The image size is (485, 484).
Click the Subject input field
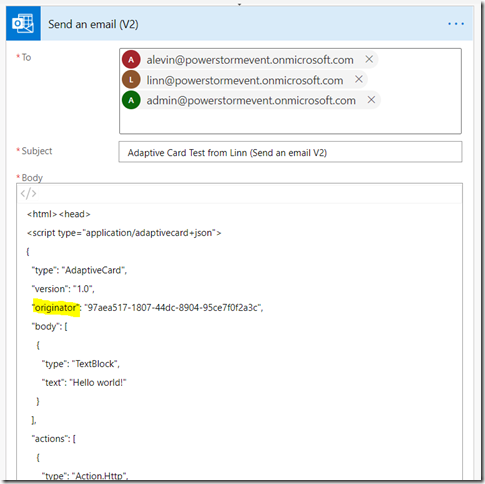pos(290,152)
